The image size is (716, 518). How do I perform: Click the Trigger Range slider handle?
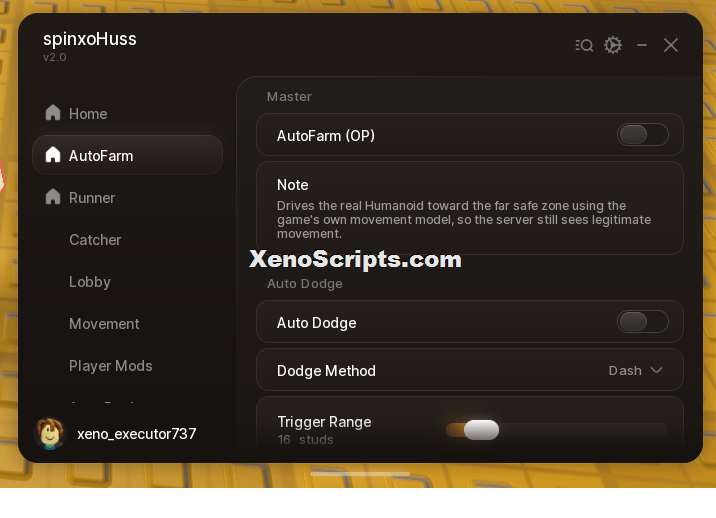pyautogui.click(x=481, y=430)
